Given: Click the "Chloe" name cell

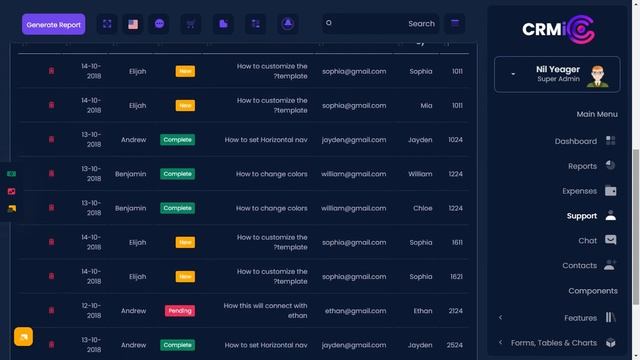Looking at the screenshot, I should click(x=422, y=208).
